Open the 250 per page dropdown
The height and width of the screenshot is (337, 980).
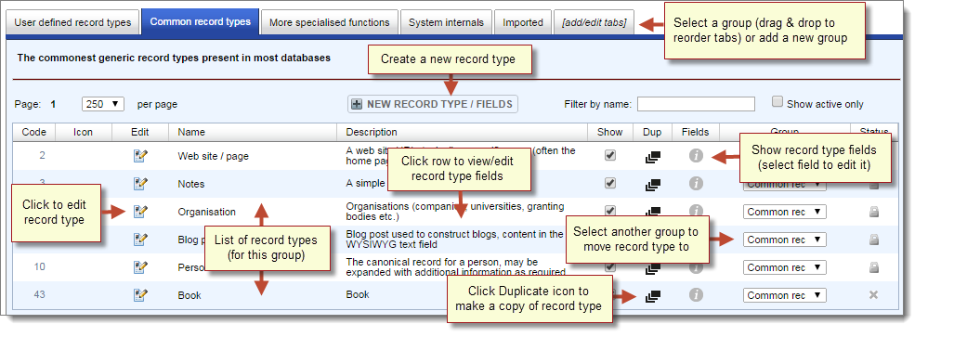click(x=103, y=104)
